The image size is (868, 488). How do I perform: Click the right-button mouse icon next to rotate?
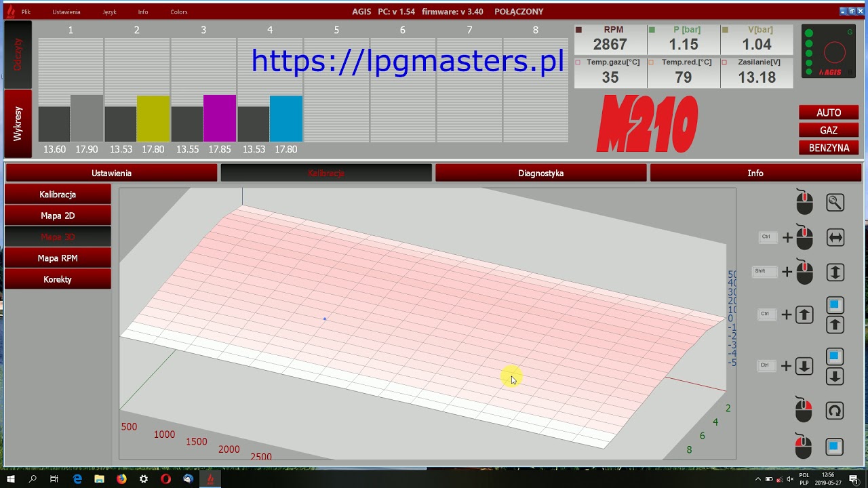click(x=804, y=411)
